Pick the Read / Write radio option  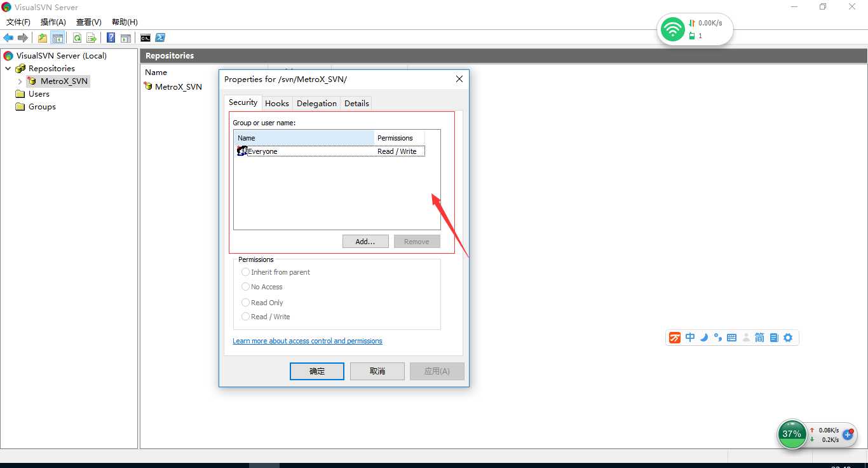tap(245, 316)
